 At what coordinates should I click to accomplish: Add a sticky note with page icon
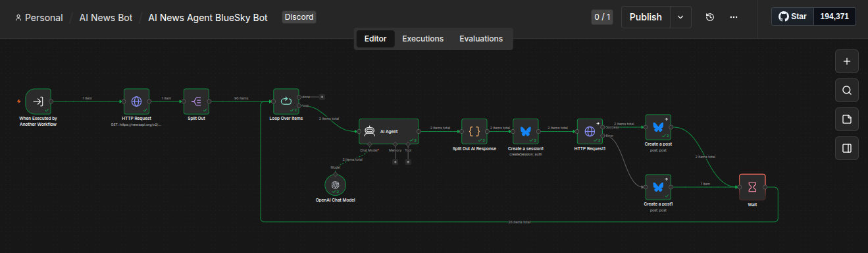[847, 119]
